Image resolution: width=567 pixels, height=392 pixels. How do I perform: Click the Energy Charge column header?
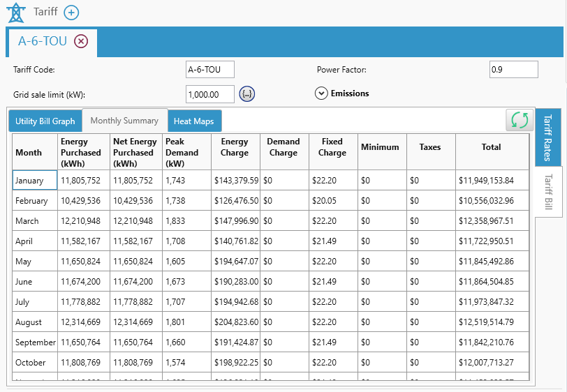[x=235, y=147]
